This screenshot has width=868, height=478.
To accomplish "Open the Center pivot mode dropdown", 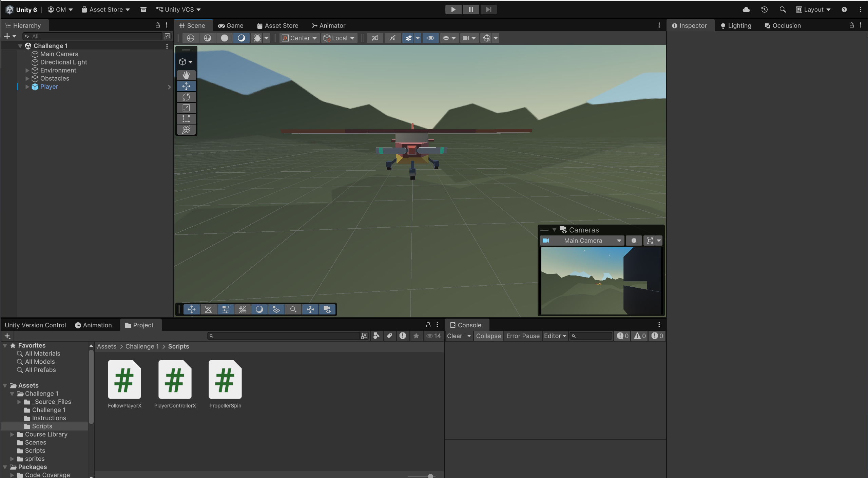I will [300, 38].
